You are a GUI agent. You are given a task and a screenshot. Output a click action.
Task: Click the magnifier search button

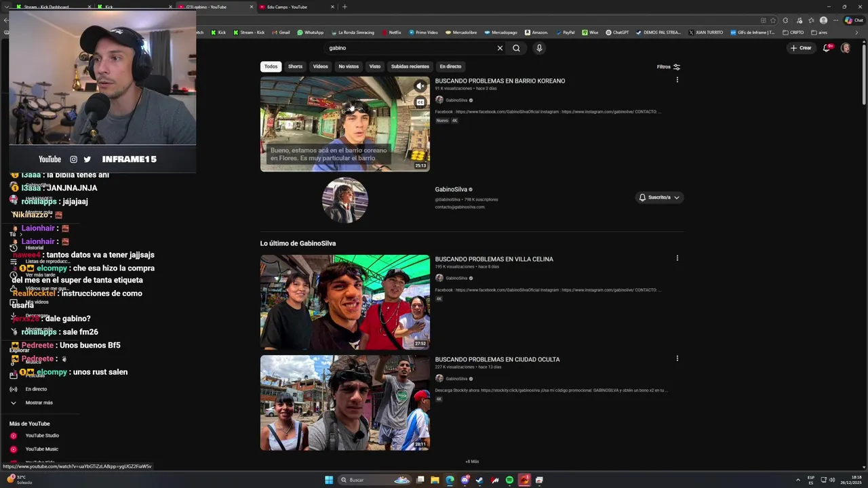(x=516, y=48)
